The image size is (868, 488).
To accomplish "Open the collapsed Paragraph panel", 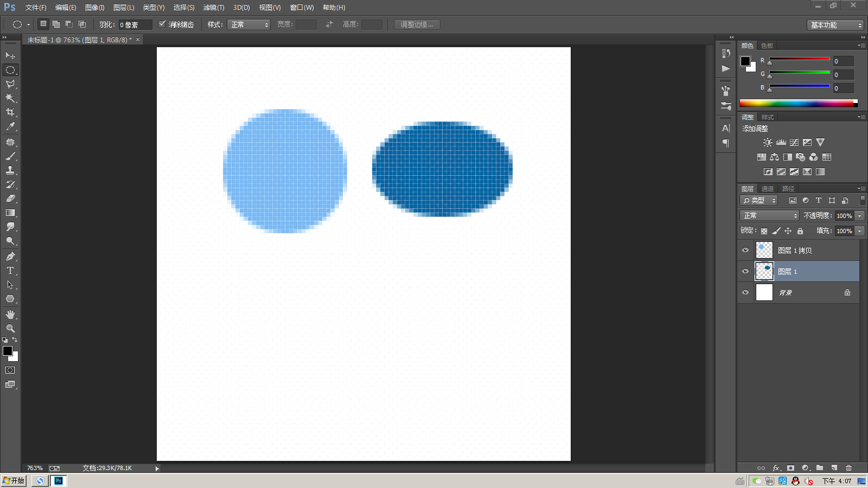I will [x=726, y=143].
